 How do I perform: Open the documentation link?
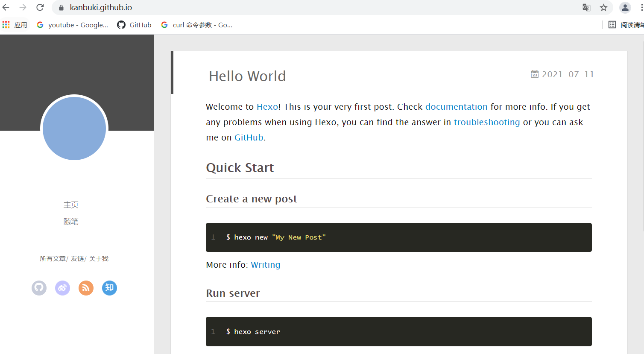pyautogui.click(x=456, y=107)
